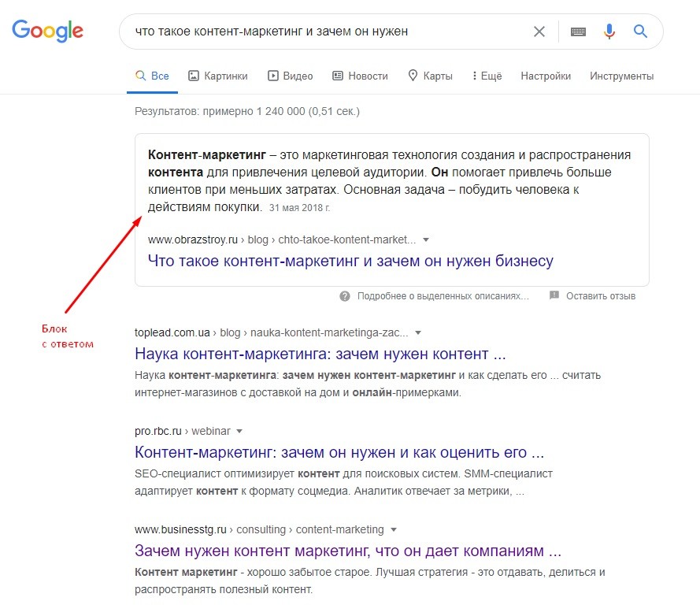Click the flag icon near Оставить отзыв

555,295
